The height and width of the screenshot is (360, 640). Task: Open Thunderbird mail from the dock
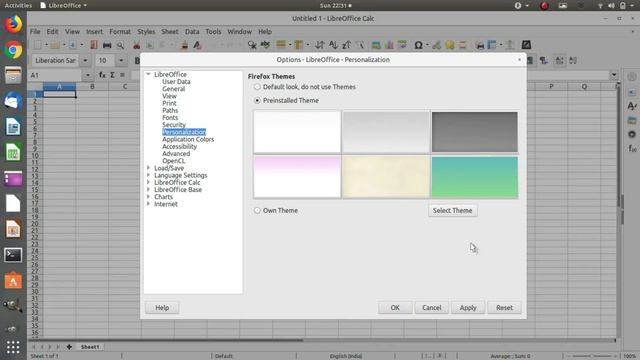click(x=13, y=101)
